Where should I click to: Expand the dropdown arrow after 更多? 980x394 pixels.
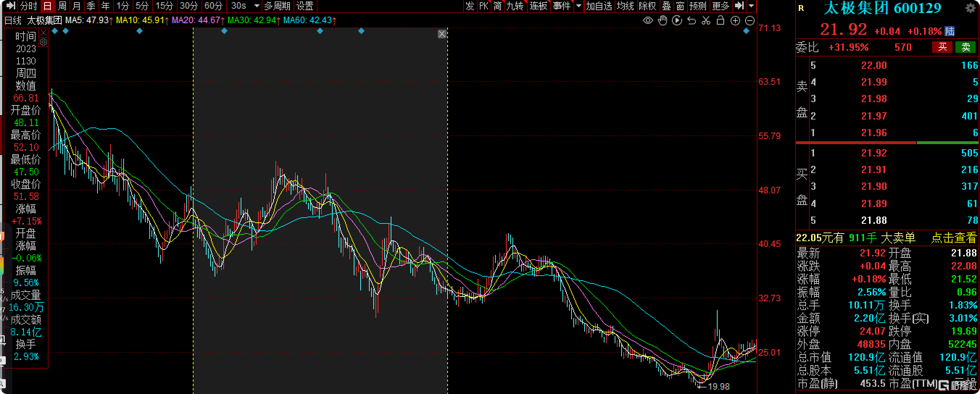[x=751, y=6]
